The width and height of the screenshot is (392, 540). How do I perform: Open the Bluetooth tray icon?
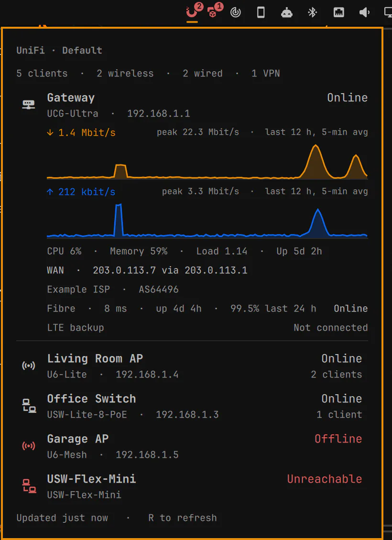click(313, 13)
